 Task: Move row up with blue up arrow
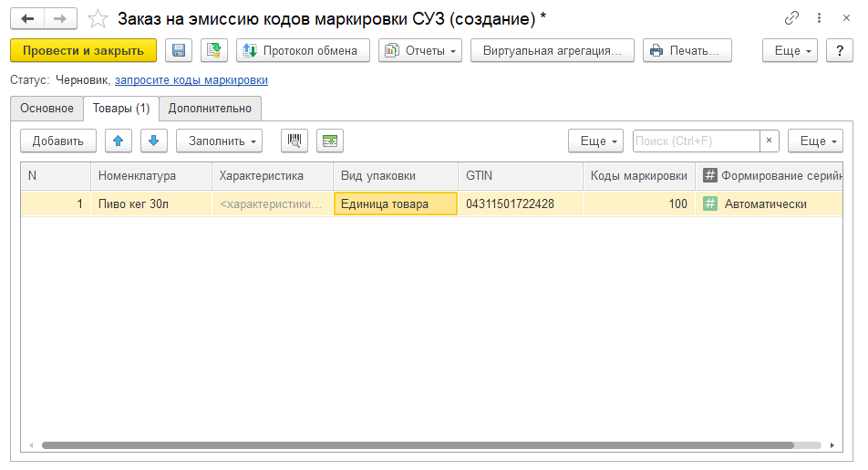118,141
